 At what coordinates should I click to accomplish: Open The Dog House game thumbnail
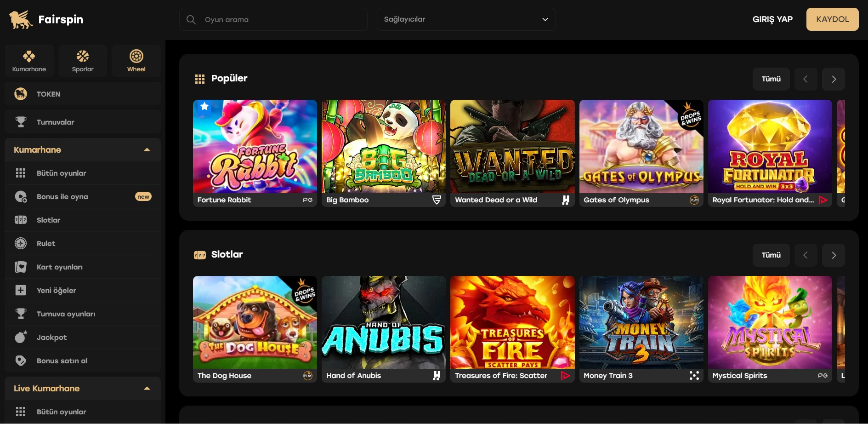pyautogui.click(x=255, y=322)
